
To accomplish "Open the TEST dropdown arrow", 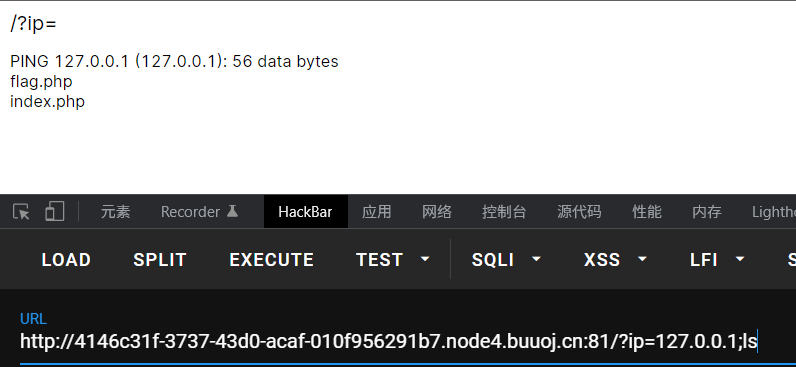I will [x=425, y=259].
